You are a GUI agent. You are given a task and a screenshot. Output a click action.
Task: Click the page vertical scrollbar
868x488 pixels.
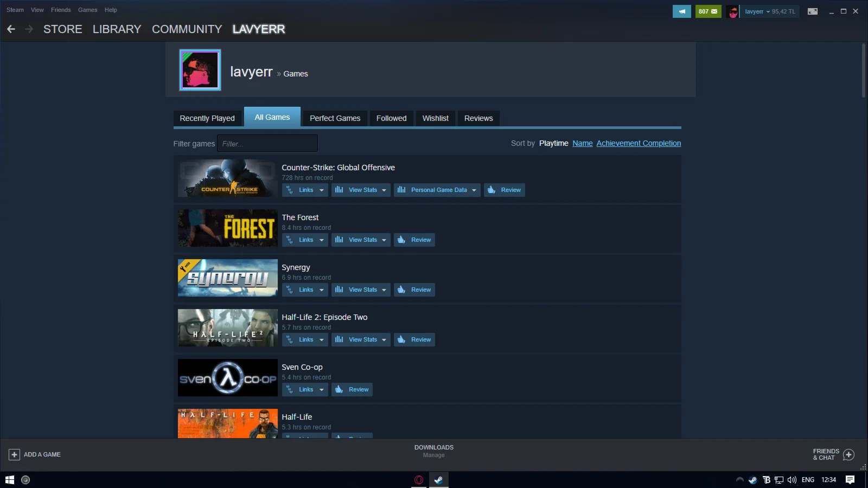[x=864, y=70]
